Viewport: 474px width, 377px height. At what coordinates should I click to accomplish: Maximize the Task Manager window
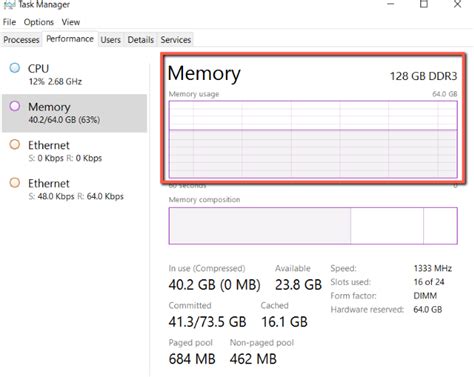coord(424,4)
